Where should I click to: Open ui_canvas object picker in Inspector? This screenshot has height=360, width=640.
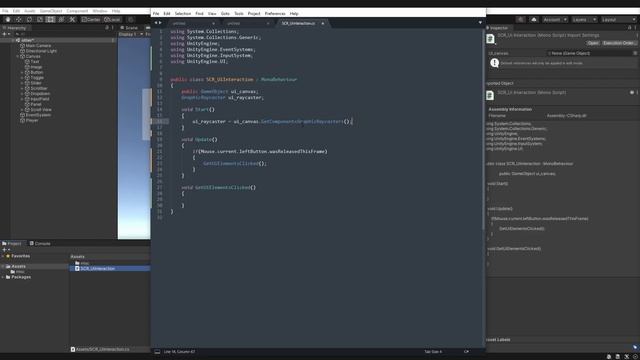coord(635,53)
